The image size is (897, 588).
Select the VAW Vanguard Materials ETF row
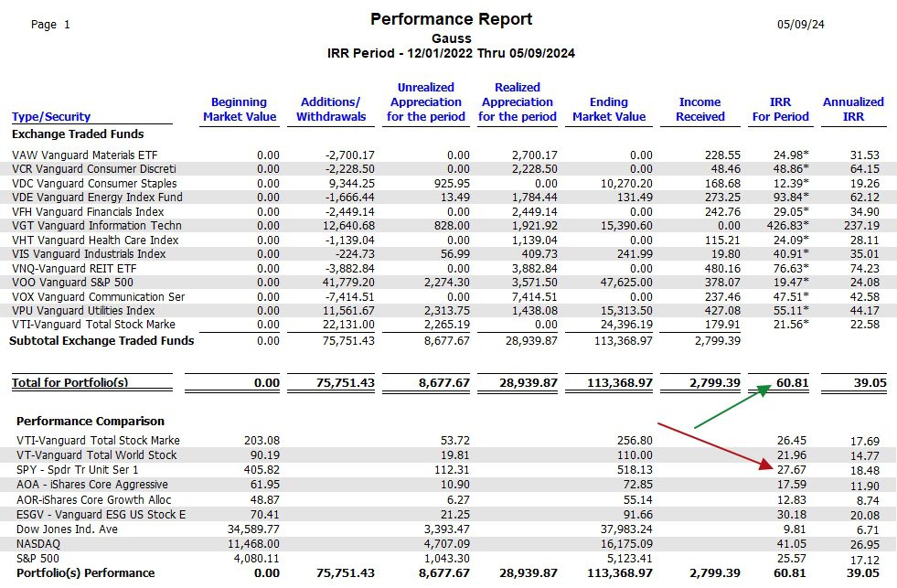(x=448, y=155)
